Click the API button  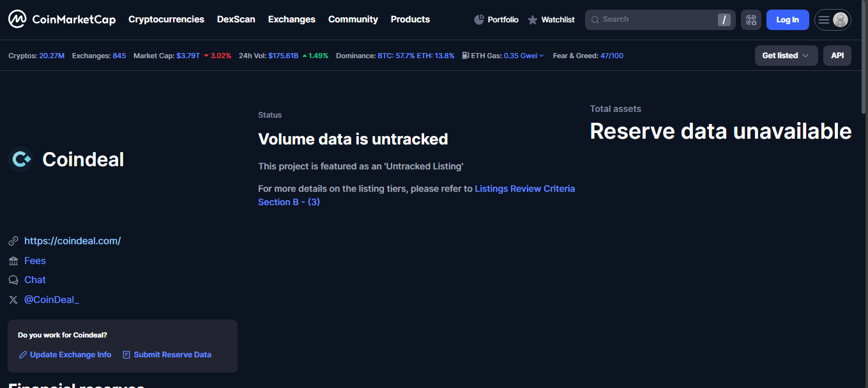coord(837,56)
